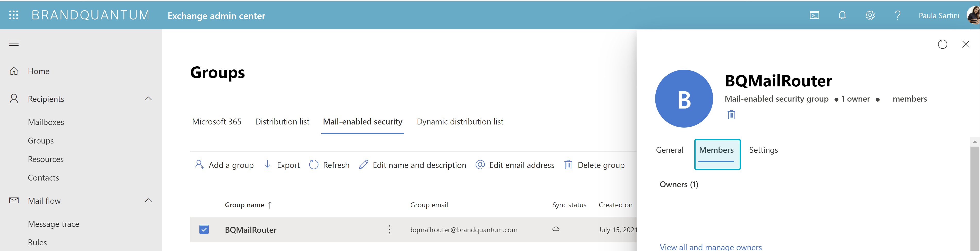Viewport: 980px width, 251px height.
Task: Open Paula Sartini's profile avatar
Action: [x=973, y=15]
